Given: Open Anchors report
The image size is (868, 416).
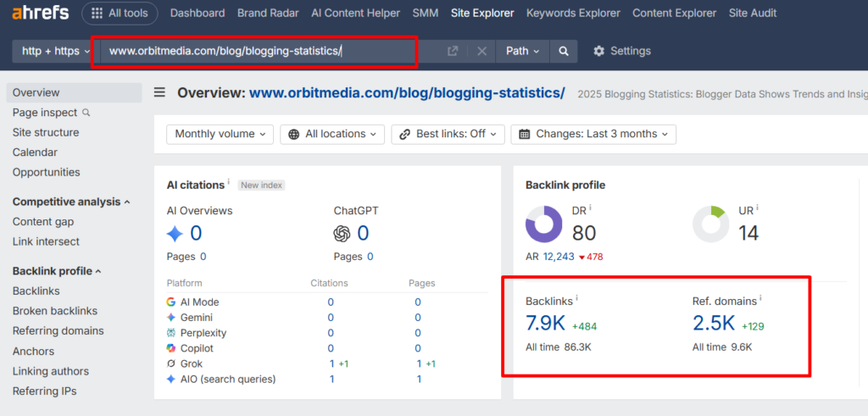Looking at the screenshot, I should pos(33,352).
